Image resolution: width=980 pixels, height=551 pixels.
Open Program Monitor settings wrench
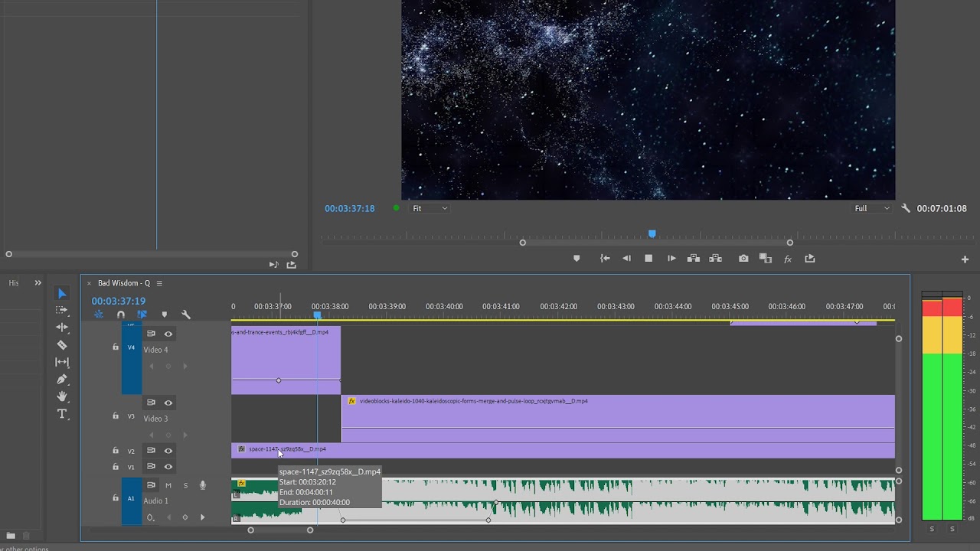click(x=906, y=208)
